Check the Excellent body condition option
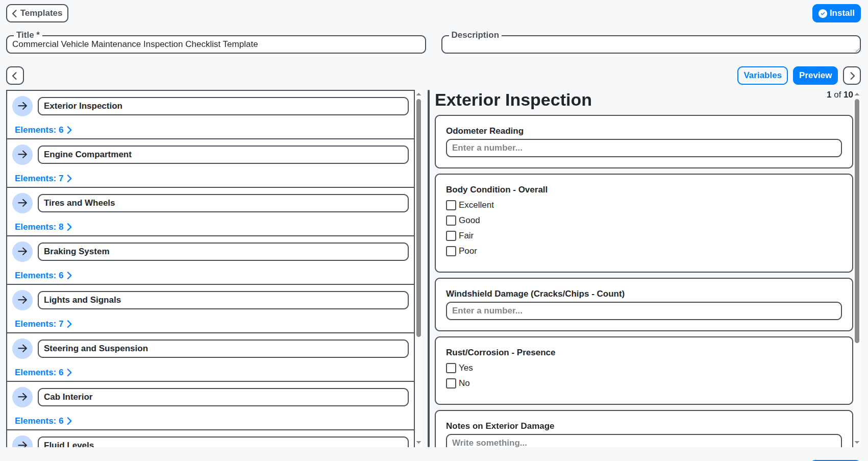Image resolution: width=868 pixels, height=461 pixels. click(451, 205)
